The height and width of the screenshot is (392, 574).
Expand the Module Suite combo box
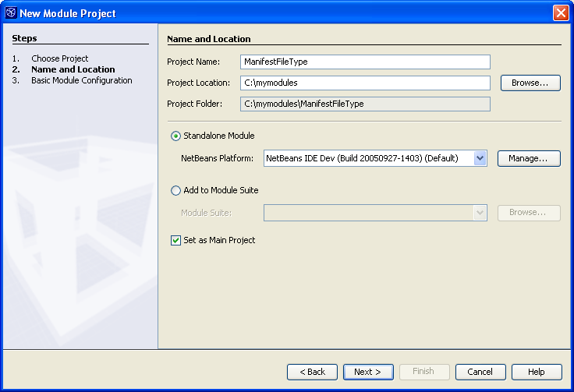click(x=480, y=212)
